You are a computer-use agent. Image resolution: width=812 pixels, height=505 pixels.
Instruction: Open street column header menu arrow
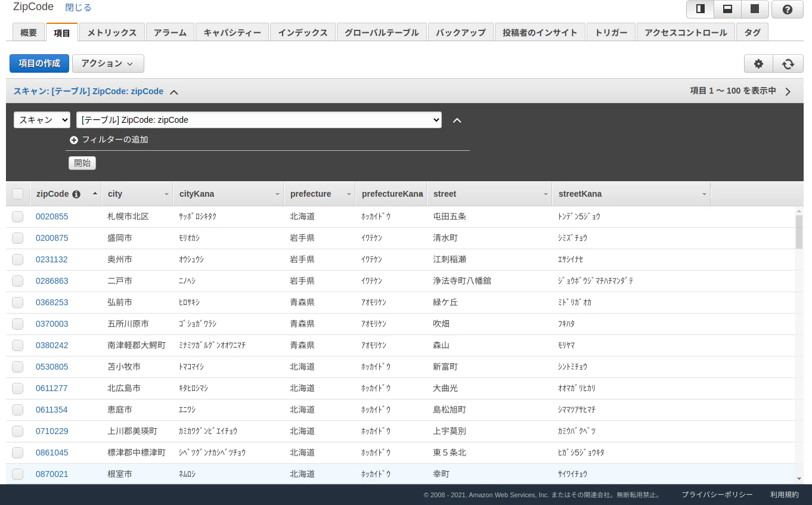click(x=546, y=194)
